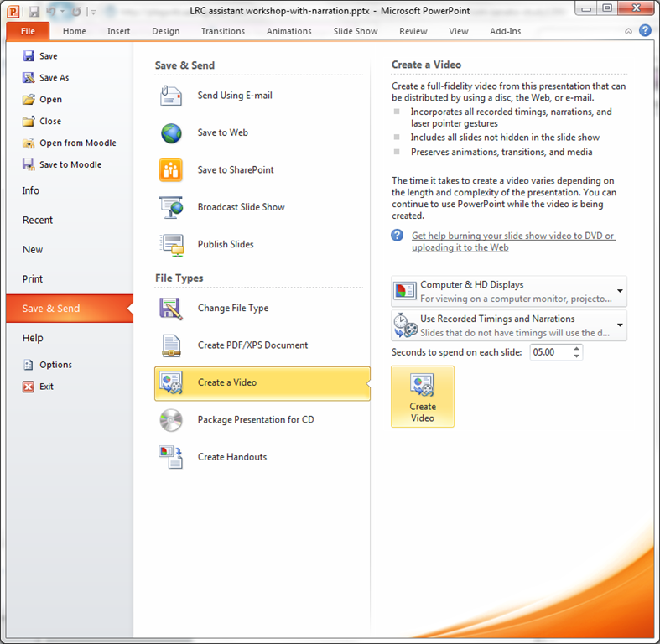Open Save to SharePoint icon
Viewport: 660px width, 644px height.
click(x=171, y=170)
